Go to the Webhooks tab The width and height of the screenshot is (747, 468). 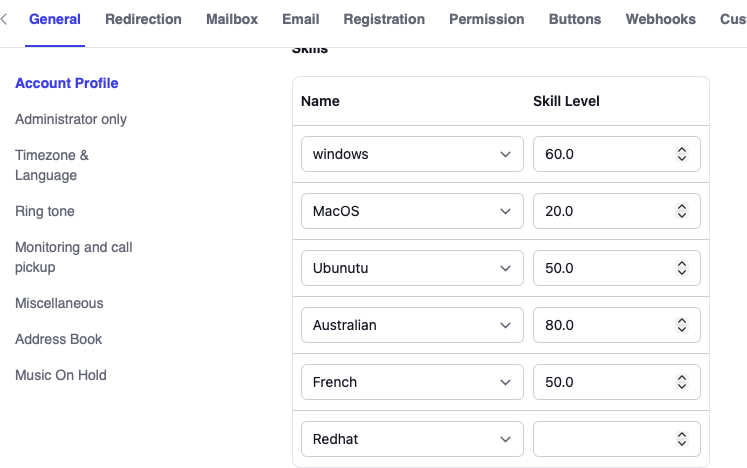tap(660, 19)
